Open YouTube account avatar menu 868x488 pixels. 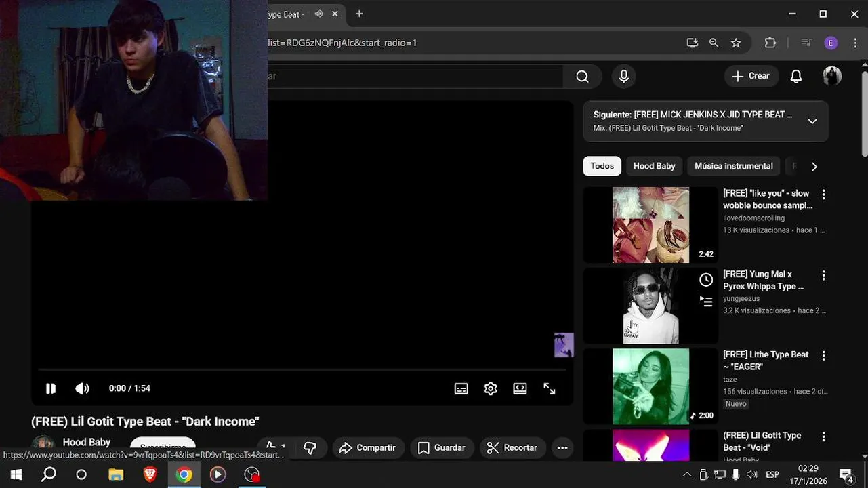(832, 76)
